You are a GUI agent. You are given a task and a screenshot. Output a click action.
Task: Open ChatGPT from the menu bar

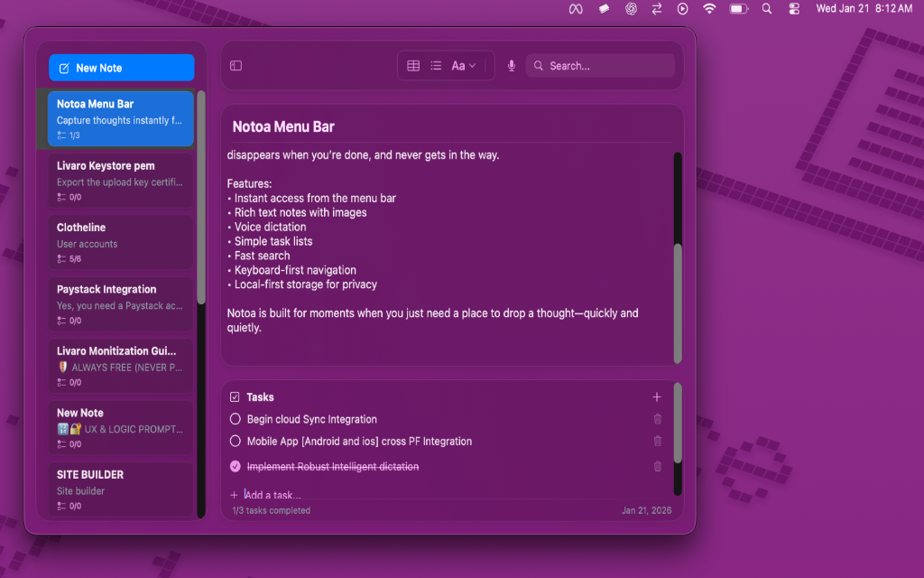click(632, 9)
